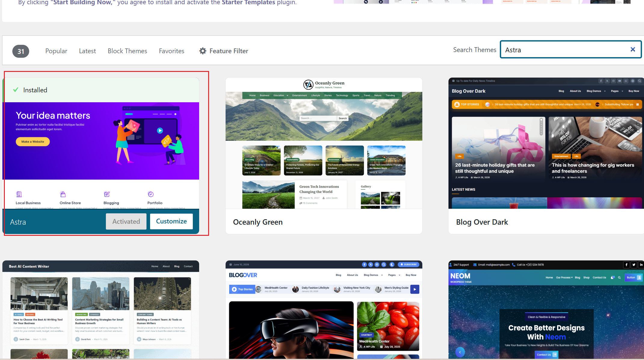Click the blue previous arrow in NEOM preview

coord(460,352)
